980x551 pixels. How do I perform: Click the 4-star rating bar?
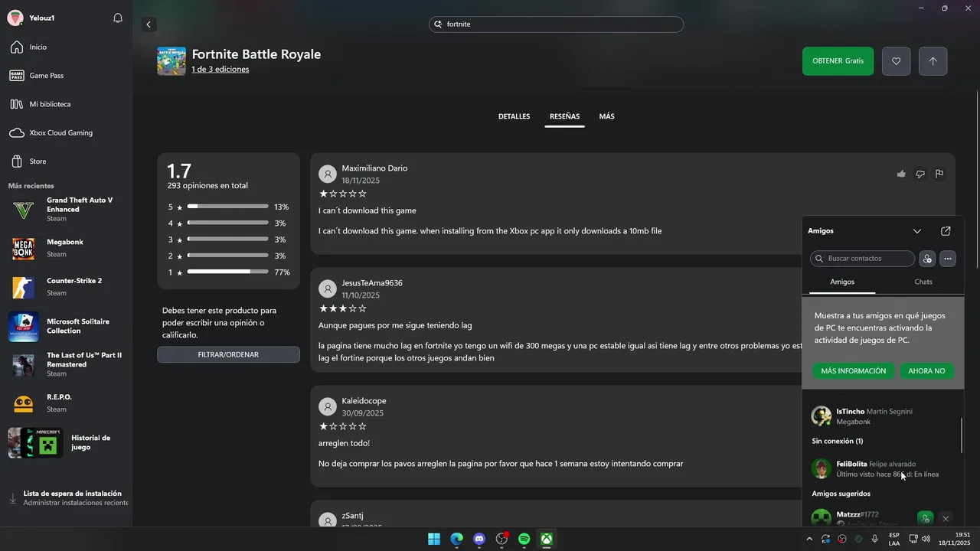tap(227, 223)
